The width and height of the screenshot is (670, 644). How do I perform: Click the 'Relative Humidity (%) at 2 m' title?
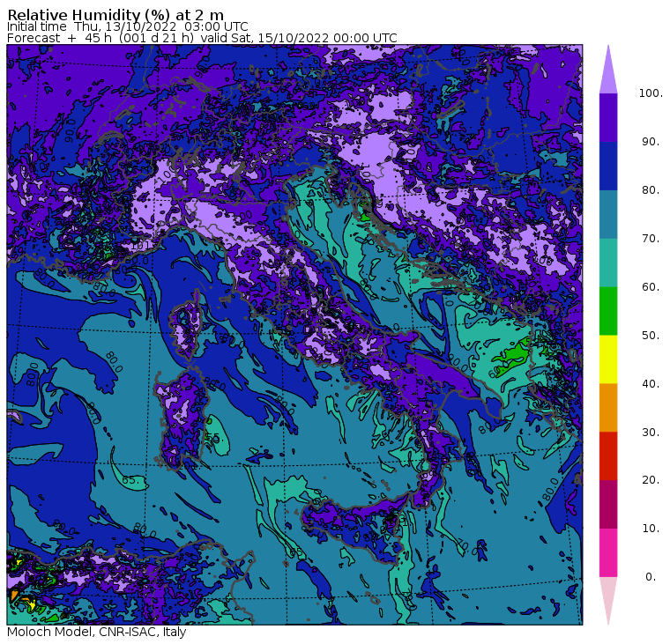[x=115, y=15]
